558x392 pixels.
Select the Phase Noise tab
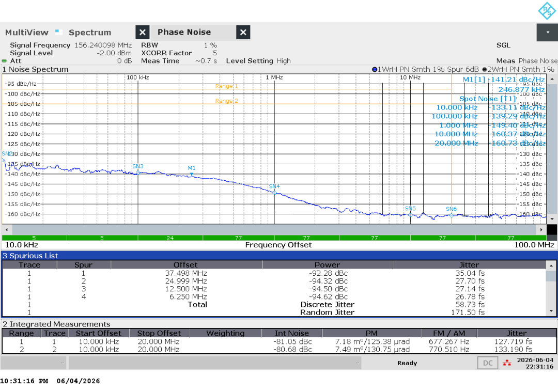click(184, 32)
